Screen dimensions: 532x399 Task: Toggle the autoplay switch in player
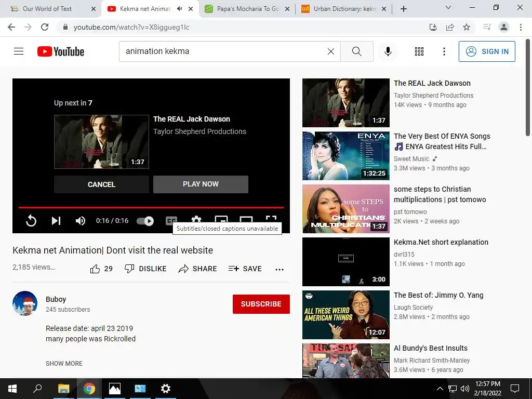click(x=145, y=221)
